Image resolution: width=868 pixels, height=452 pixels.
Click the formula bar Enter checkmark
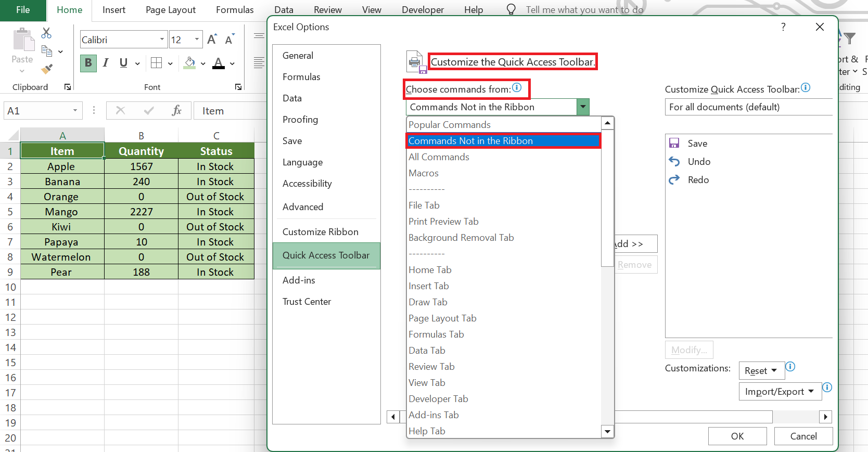coord(149,110)
